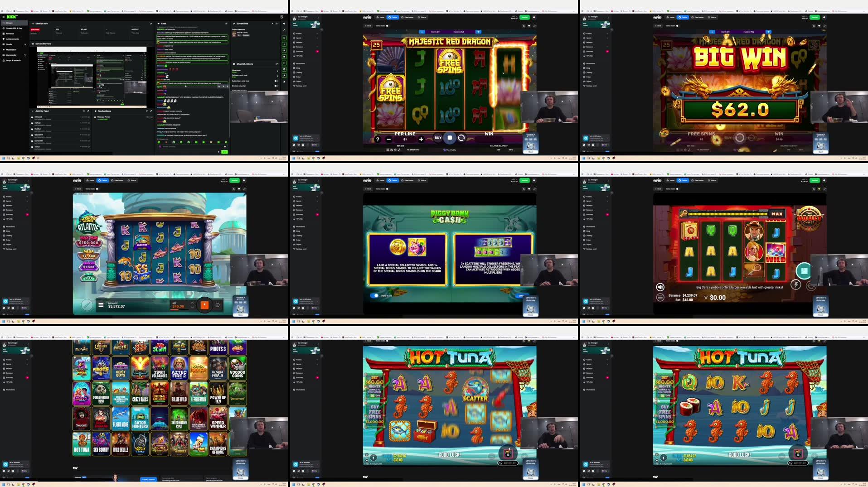Toggle Demo mode above Vault Chase game
Image resolution: width=868 pixels, height=487 pixels.
(x=677, y=189)
